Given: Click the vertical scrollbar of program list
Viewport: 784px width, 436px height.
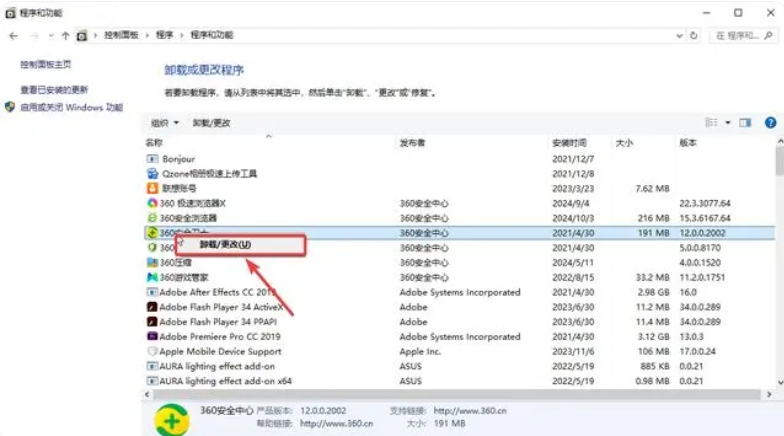Looking at the screenshot, I should (x=778, y=160).
